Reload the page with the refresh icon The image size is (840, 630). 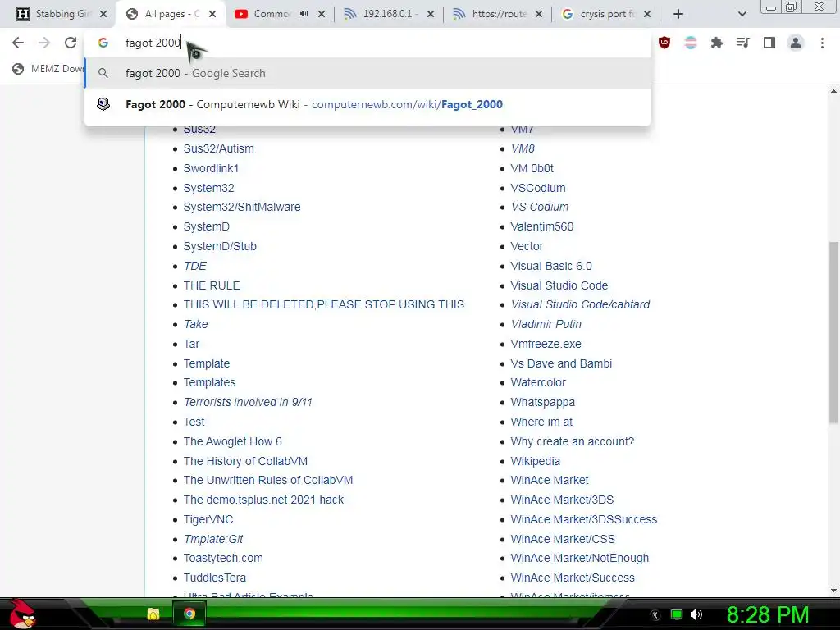tap(71, 43)
